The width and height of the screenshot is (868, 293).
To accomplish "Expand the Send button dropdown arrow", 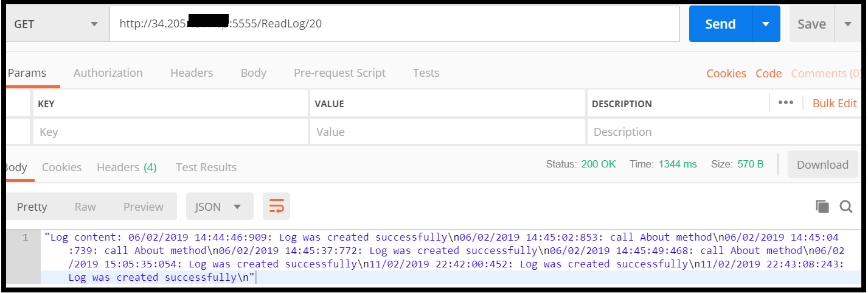I will tap(766, 24).
